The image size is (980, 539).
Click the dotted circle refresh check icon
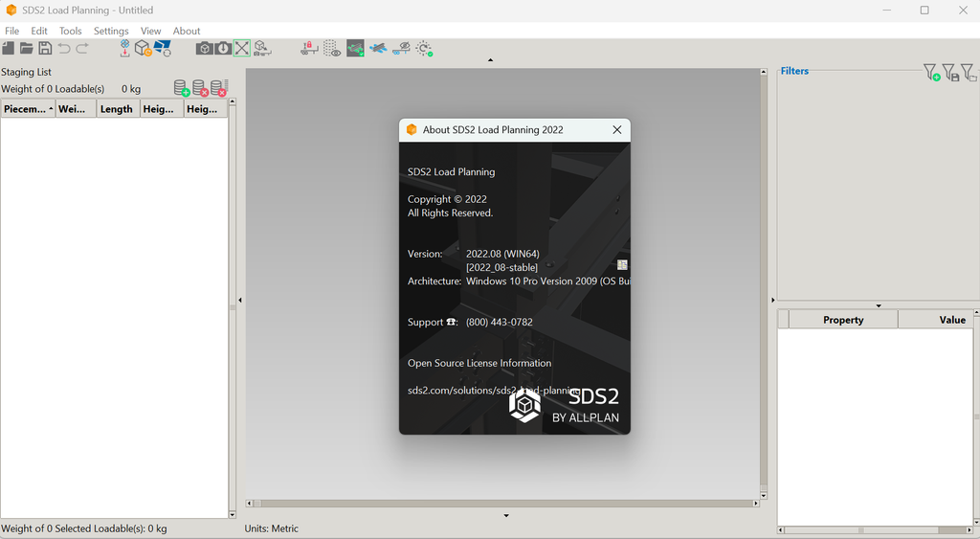coord(424,48)
